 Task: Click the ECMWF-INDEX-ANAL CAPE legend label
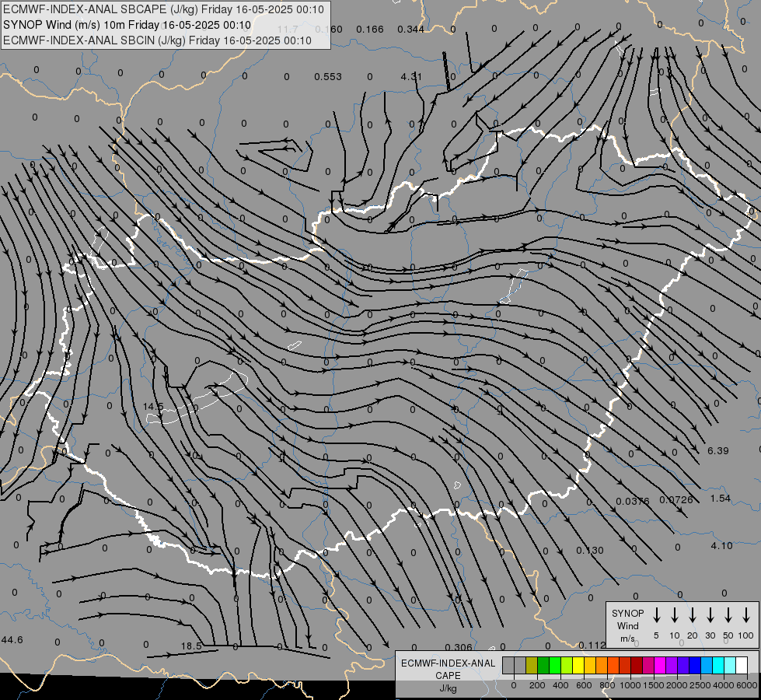point(448,669)
